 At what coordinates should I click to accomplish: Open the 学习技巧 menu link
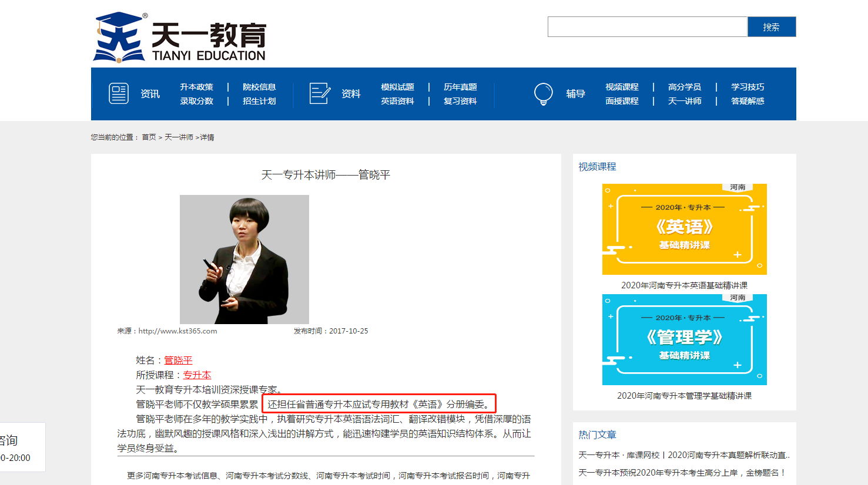point(748,87)
